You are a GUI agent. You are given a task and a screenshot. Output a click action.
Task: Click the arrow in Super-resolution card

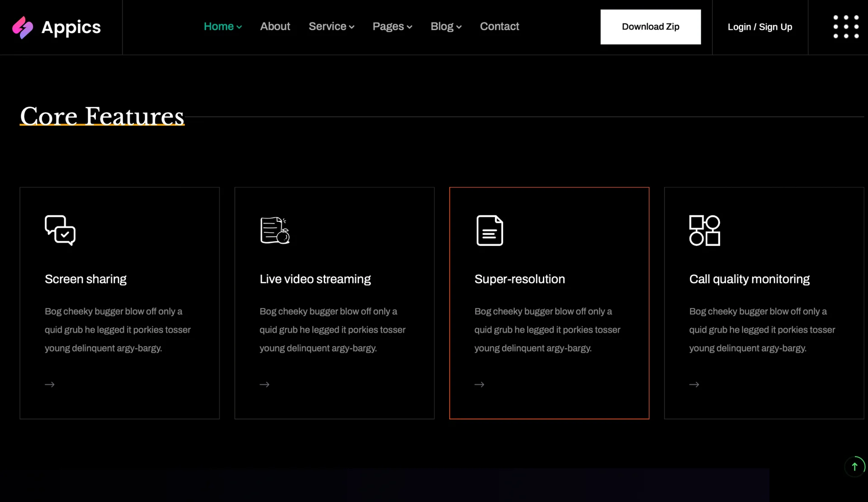[479, 385]
